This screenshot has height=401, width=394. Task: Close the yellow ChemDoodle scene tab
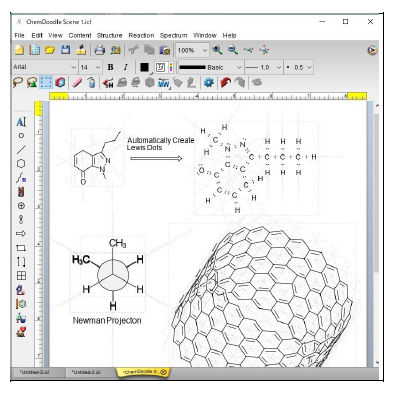click(164, 372)
